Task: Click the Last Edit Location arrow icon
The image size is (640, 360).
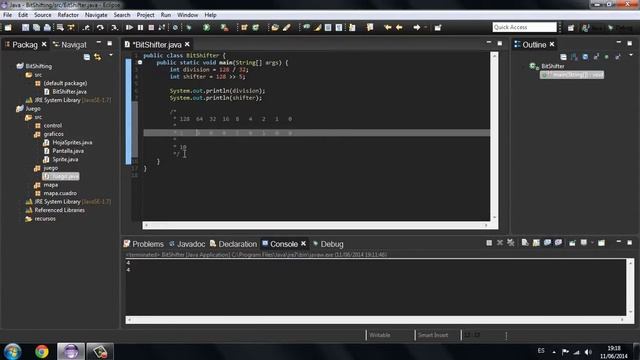Action: coord(387,27)
